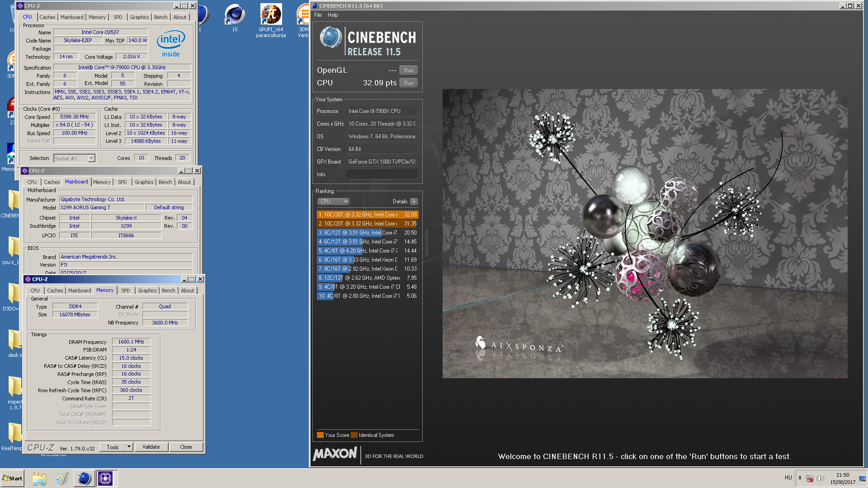
Task: Select the ranking row scoring 5.06
Action: [x=368, y=296]
